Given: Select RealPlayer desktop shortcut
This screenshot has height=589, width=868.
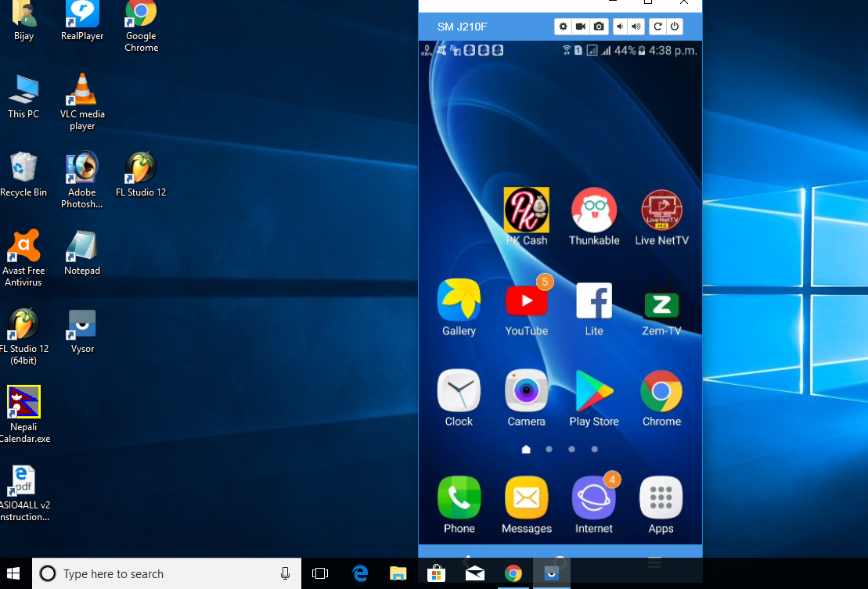Looking at the screenshot, I should pyautogui.click(x=82, y=21).
